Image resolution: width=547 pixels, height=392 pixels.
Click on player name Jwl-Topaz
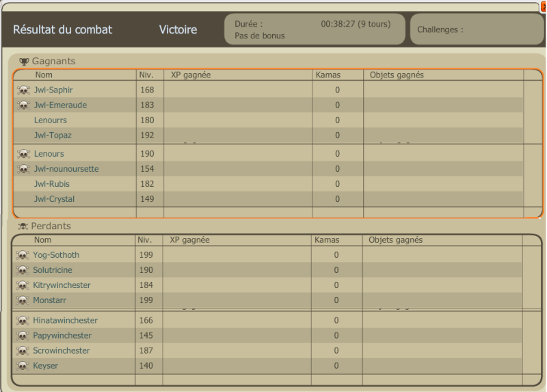click(x=53, y=135)
